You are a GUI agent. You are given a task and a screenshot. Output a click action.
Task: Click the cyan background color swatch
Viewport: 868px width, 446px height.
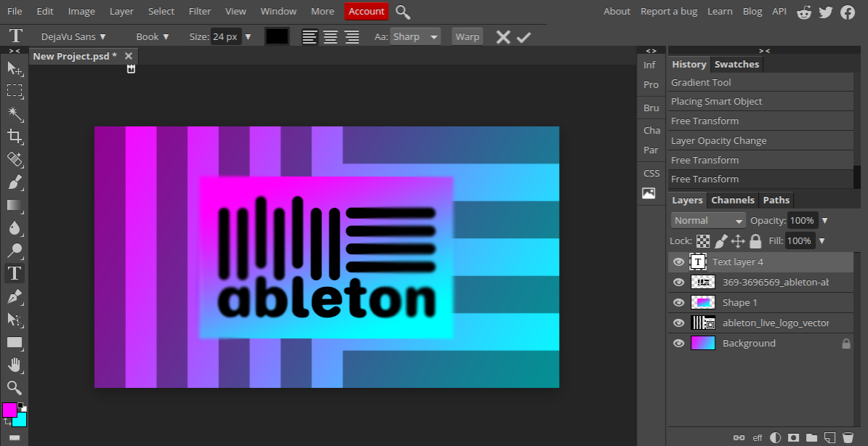[21, 420]
